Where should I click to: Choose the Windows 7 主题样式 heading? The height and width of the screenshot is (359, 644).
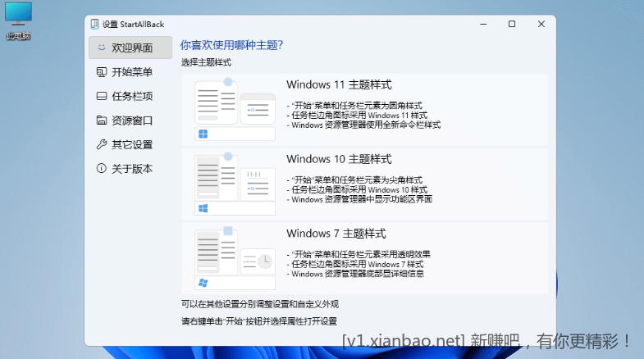[336, 234]
